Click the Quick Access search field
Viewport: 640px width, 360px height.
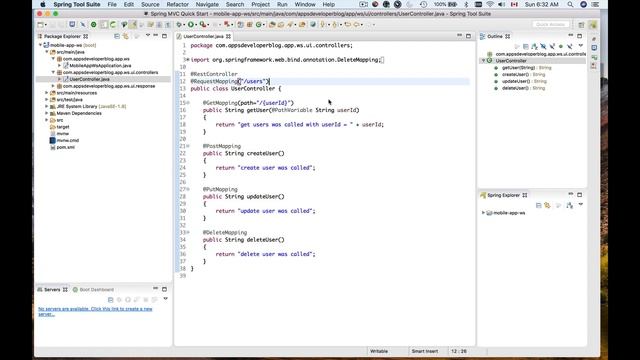click(x=551, y=24)
